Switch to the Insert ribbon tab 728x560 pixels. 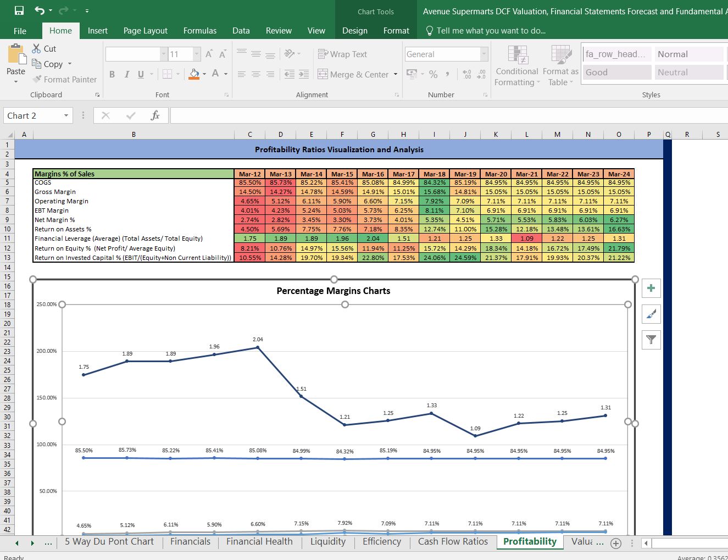[98, 31]
